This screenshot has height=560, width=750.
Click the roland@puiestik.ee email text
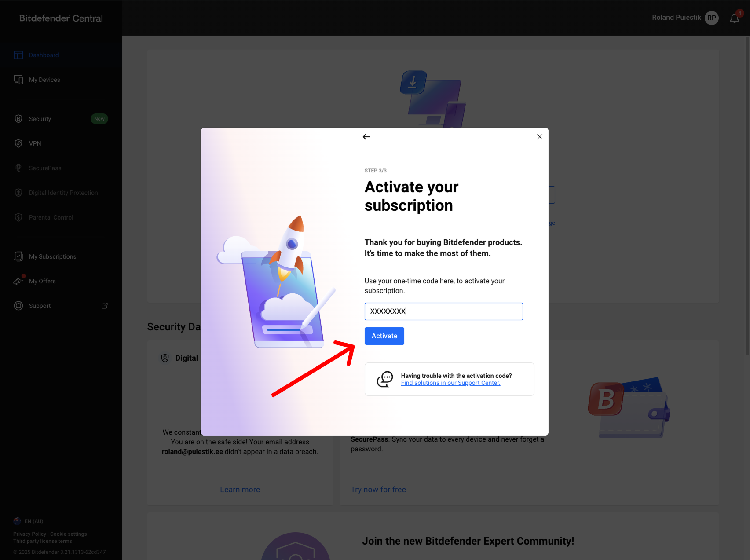coord(192,452)
